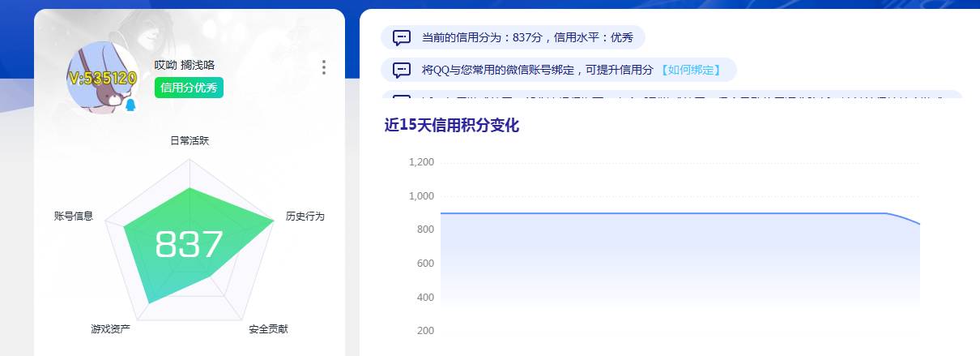Click chat bubble icon beside 将QQ与您常用的微信 message

pos(402,70)
